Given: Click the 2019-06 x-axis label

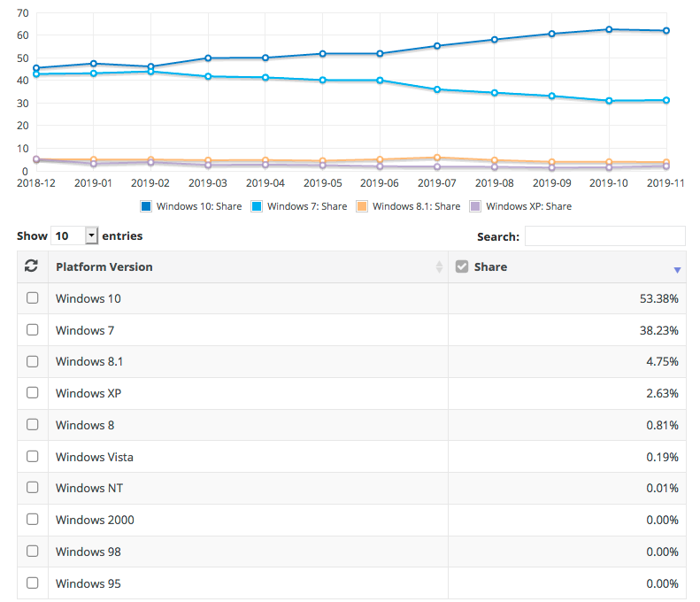Looking at the screenshot, I should click(380, 183).
